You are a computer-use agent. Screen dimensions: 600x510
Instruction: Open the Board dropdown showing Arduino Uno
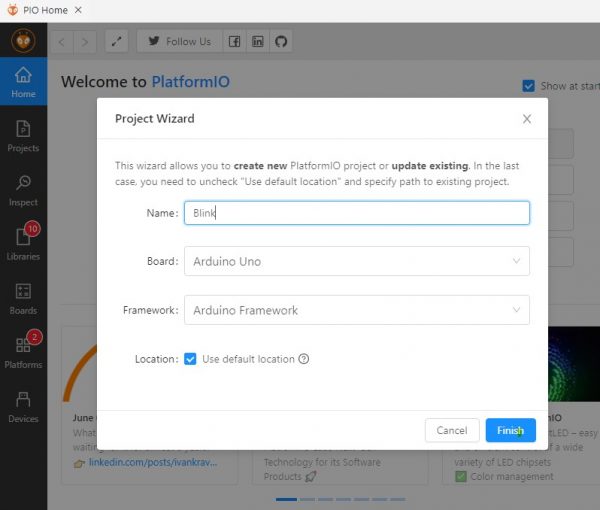[x=357, y=261]
